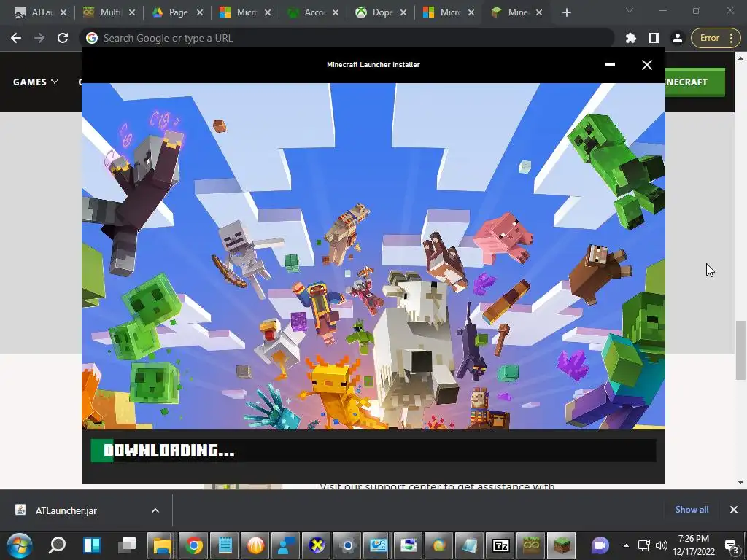Click the browser Back arrow
The image size is (747, 560).
click(x=16, y=38)
